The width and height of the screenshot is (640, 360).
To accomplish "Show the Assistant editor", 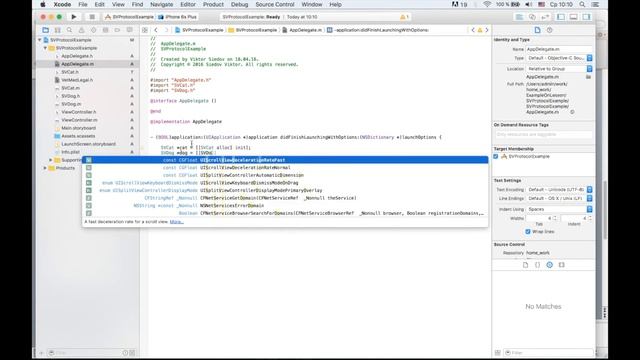I will click(532, 17).
